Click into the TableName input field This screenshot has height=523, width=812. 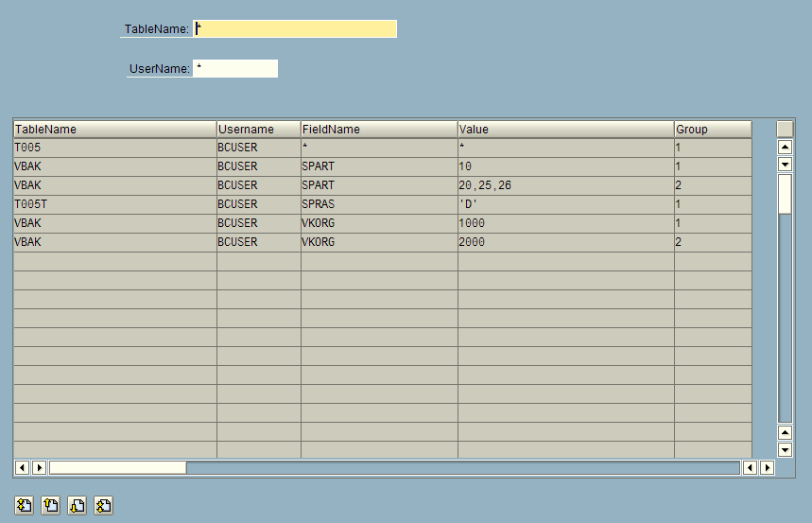click(x=295, y=29)
